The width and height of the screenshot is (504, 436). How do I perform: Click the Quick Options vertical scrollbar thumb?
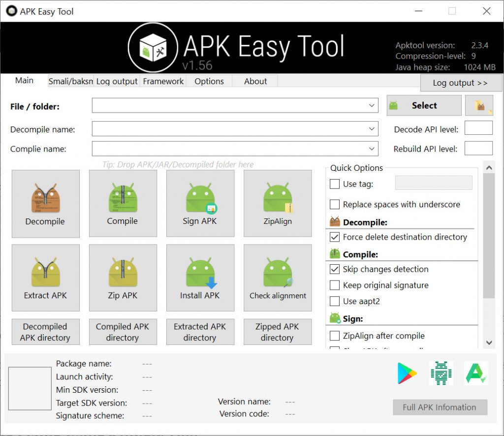coord(489,236)
